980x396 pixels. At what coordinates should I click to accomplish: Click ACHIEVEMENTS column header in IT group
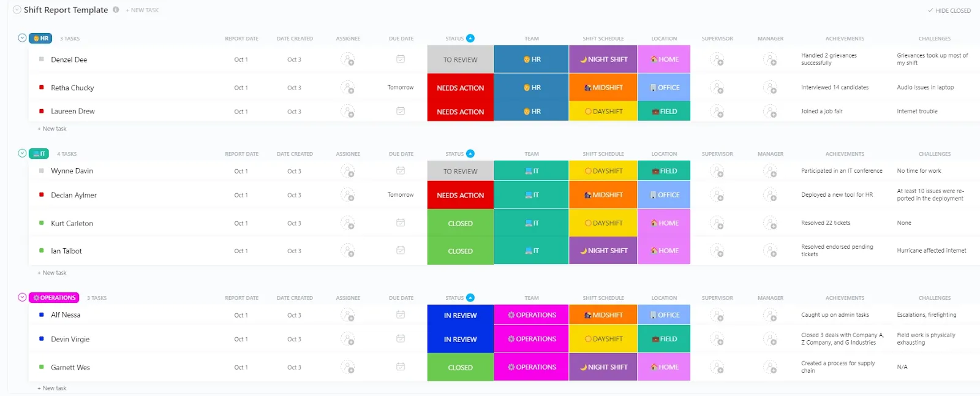tap(845, 154)
